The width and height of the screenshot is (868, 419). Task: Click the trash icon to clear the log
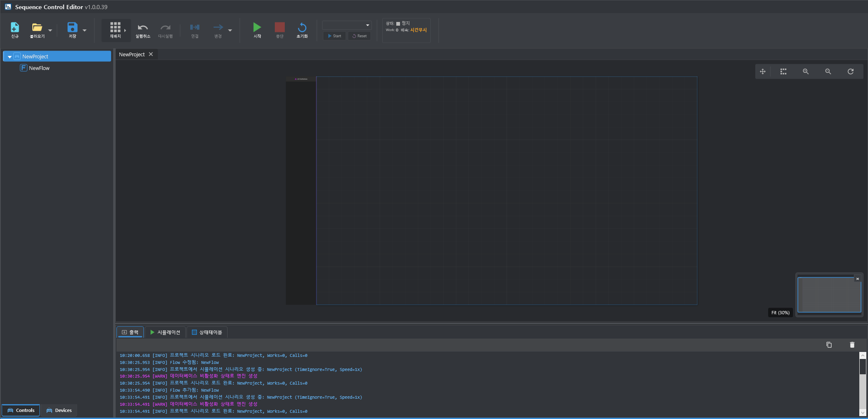(x=852, y=345)
